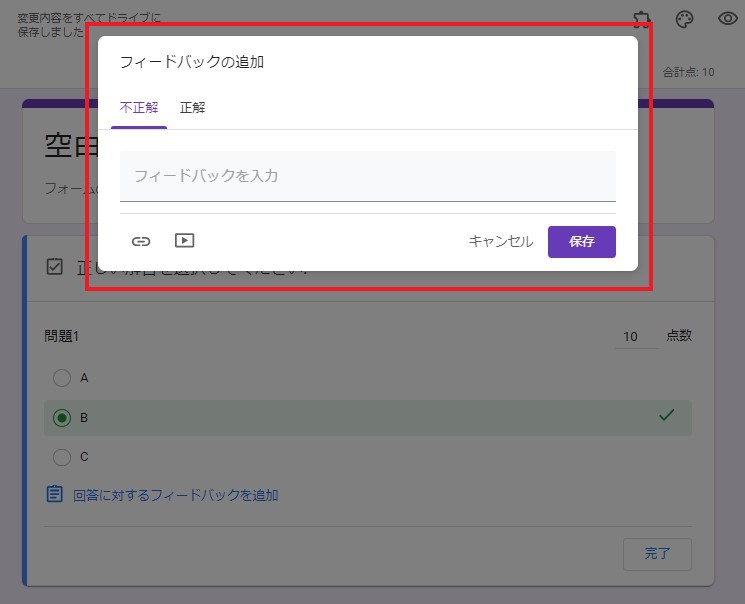Switch to the 正解 tab
Image resolution: width=745 pixels, height=604 pixels.
coord(192,108)
